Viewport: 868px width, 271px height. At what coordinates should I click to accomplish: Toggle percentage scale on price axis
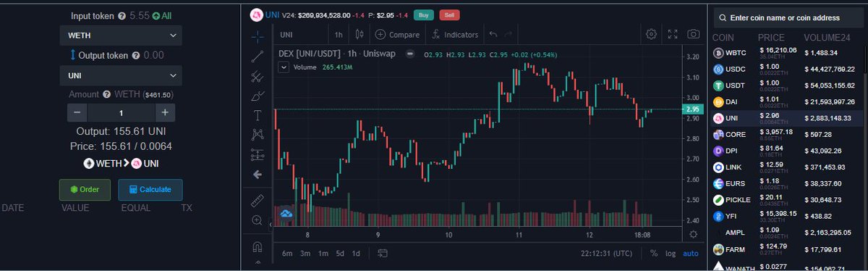coord(654,253)
